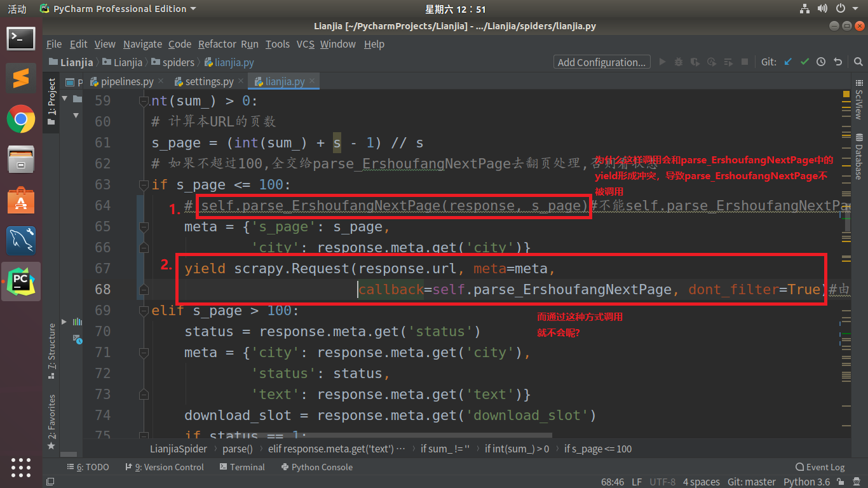Click LF line separator in status bar
Viewport: 868px width, 488px height.
point(637,482)
